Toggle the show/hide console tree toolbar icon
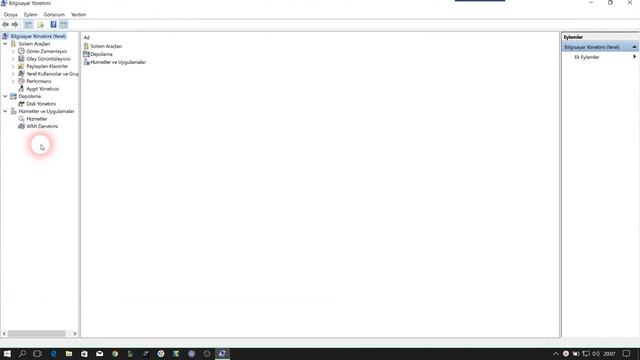640x360 pixels. click(x=28, y=24)
